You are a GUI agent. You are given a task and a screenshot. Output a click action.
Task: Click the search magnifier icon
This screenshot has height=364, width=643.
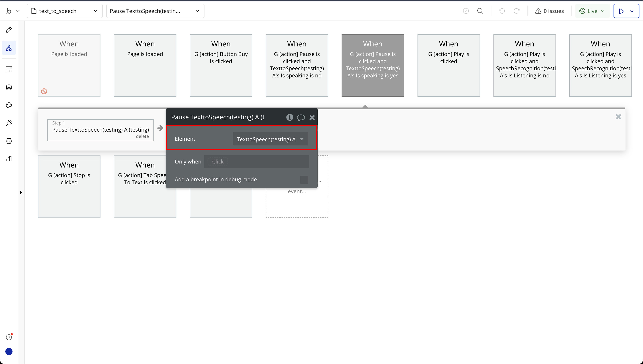(480, 11)
